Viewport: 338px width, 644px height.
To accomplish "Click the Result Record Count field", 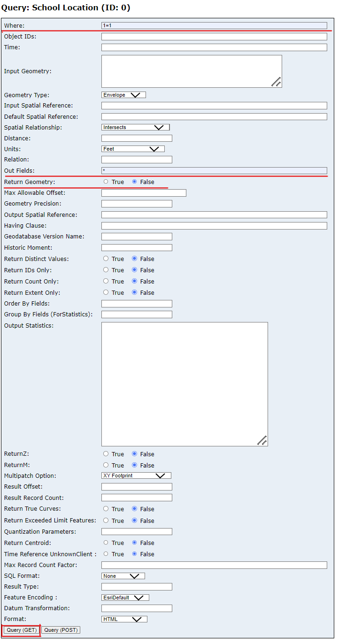I will pyautogui.click(x=137, y=498).
